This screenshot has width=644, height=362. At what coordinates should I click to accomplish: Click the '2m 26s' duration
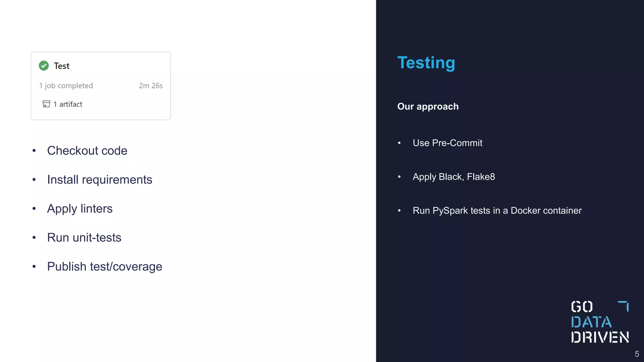click(x=151, y=85)
